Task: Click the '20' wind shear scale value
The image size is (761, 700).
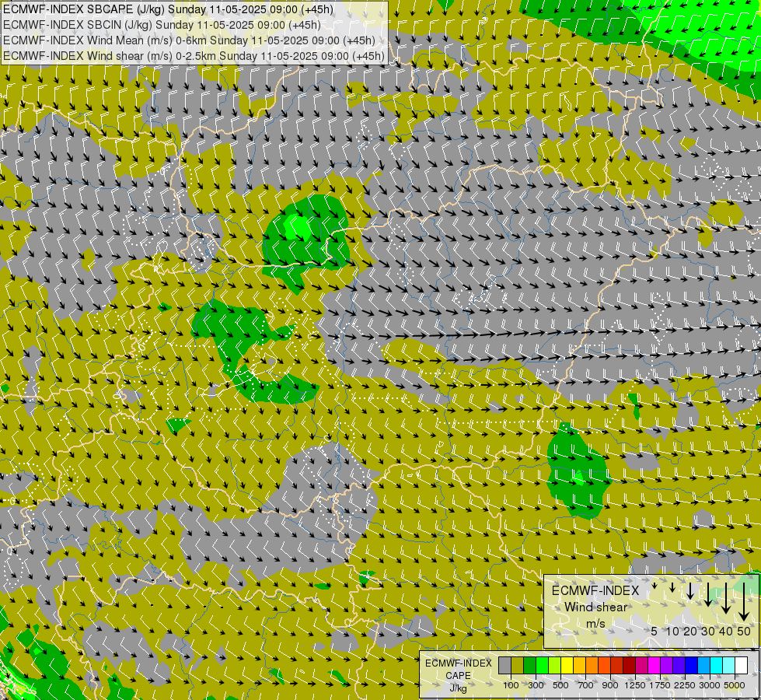Action: point(690,631)
